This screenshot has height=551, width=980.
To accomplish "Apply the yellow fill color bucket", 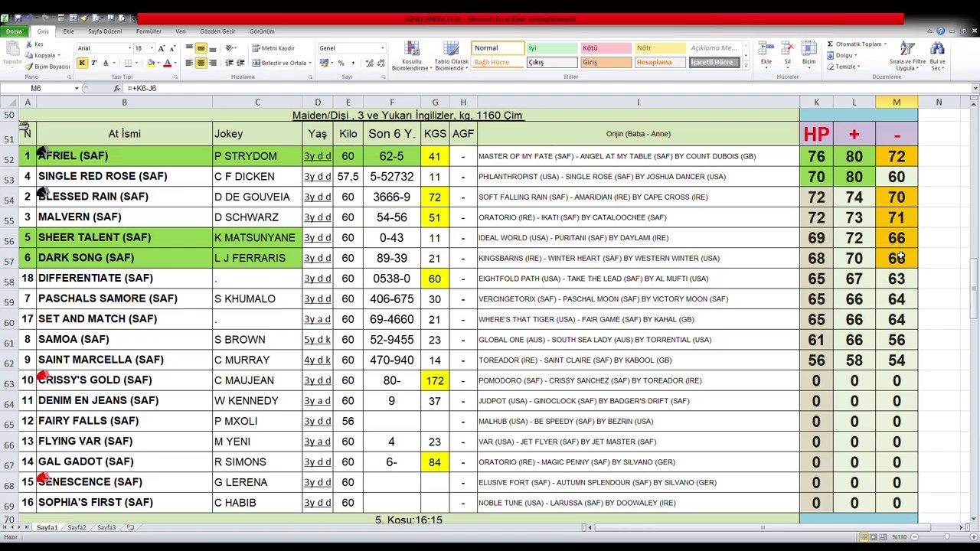I will [151, 63].
